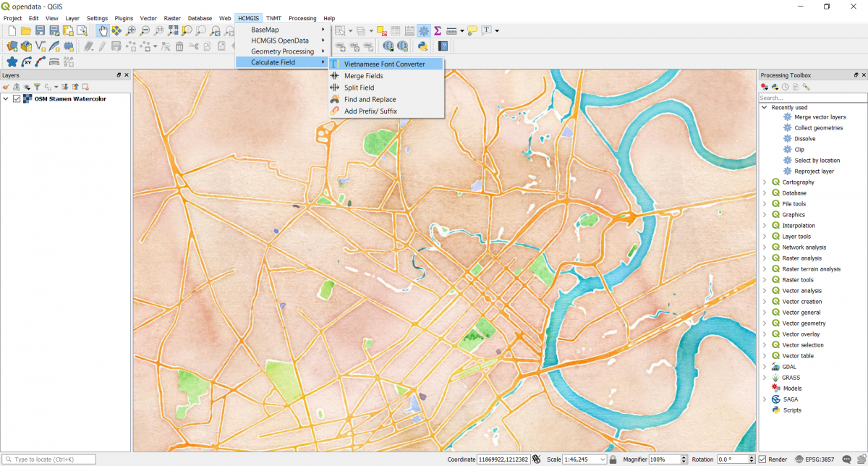Image resolution: width=868 pixels, height=466 pixels.
Task: Open the Layer Styling panel icon
Action: click(x=7, y=87)
